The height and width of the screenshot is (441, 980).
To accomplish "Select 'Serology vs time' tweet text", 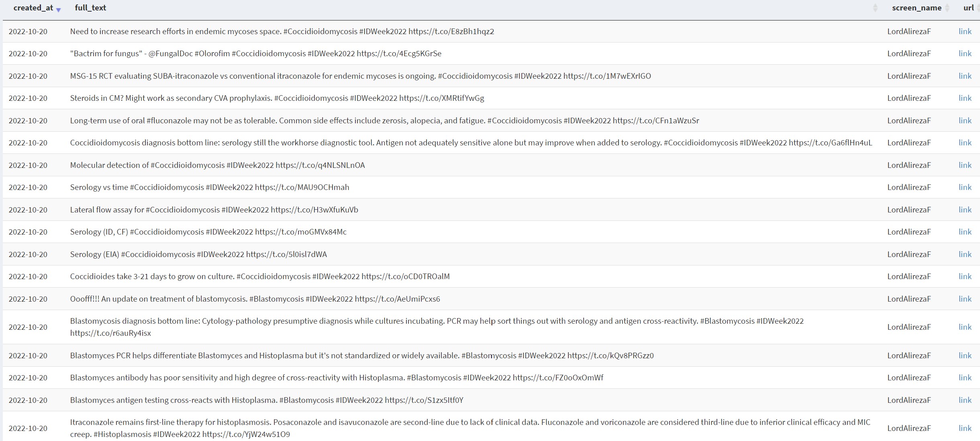I will [210, 187].
